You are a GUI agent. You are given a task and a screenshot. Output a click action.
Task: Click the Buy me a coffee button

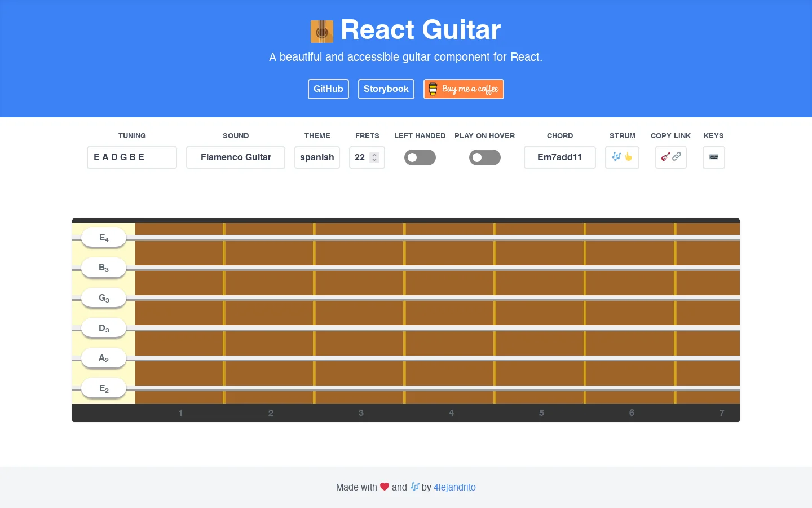click(x=464, y=89)
